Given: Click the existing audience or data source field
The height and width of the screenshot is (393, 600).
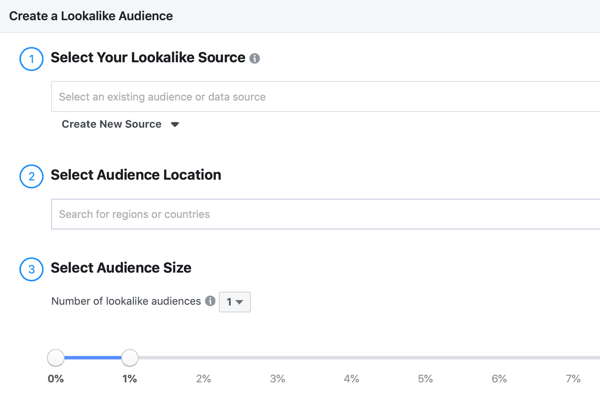Looking at the screenshot, I should click(x=326, y=96).
